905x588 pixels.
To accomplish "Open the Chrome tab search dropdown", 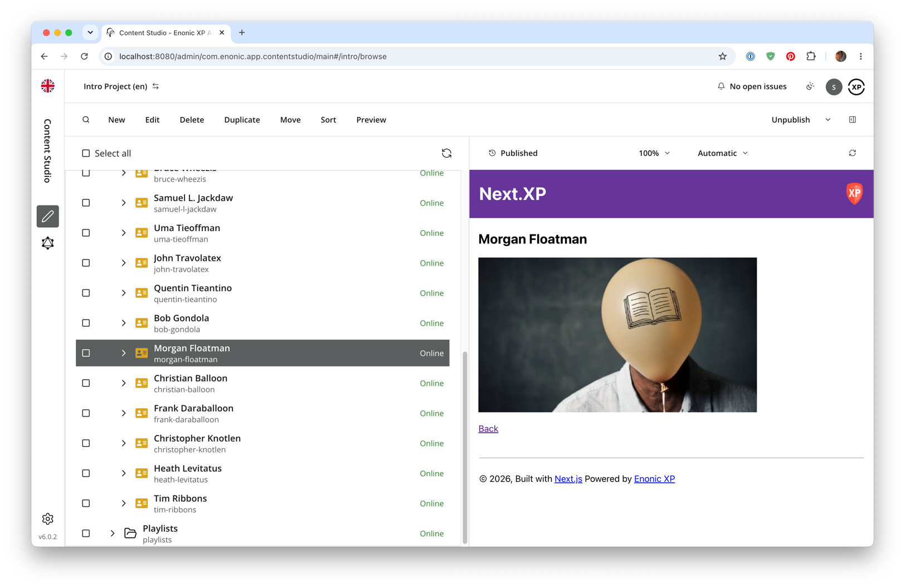I will (90, 32).
